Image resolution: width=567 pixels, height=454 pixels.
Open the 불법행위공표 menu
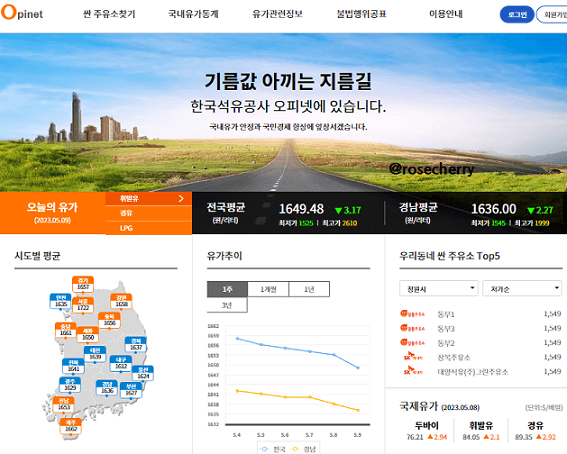coord(362,14)
